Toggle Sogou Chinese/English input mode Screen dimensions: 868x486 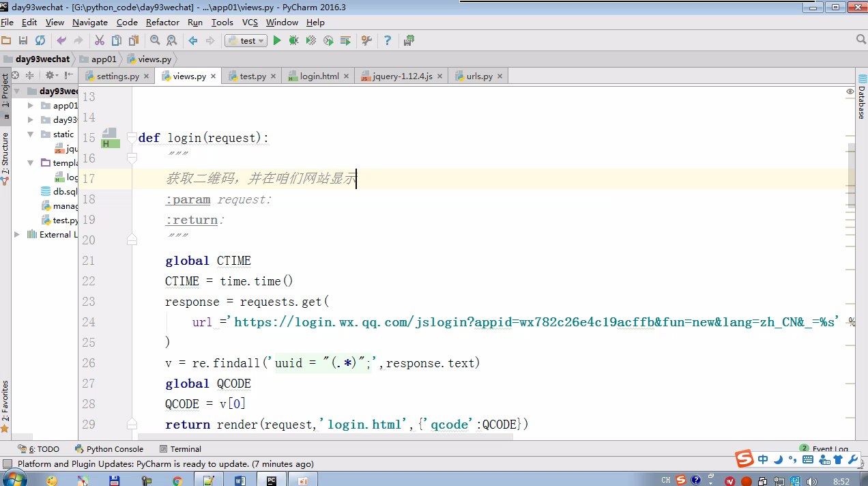(x=763, y=459)
